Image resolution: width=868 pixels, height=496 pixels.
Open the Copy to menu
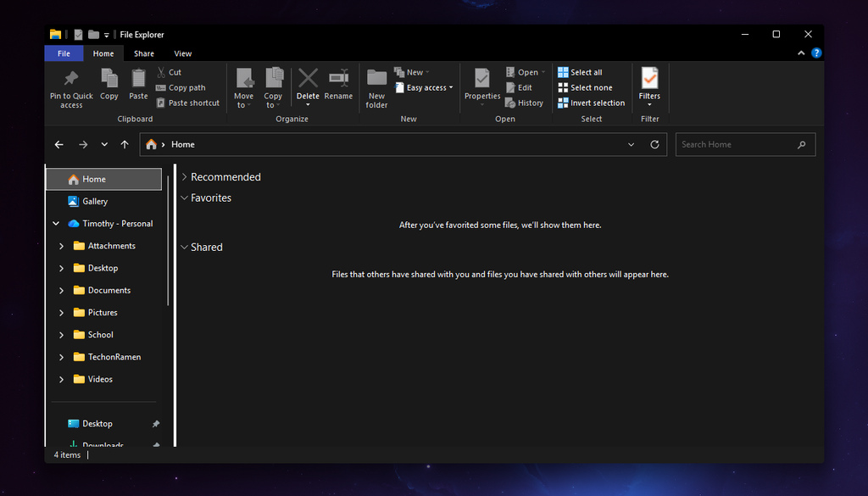click(x=273, y=88)
